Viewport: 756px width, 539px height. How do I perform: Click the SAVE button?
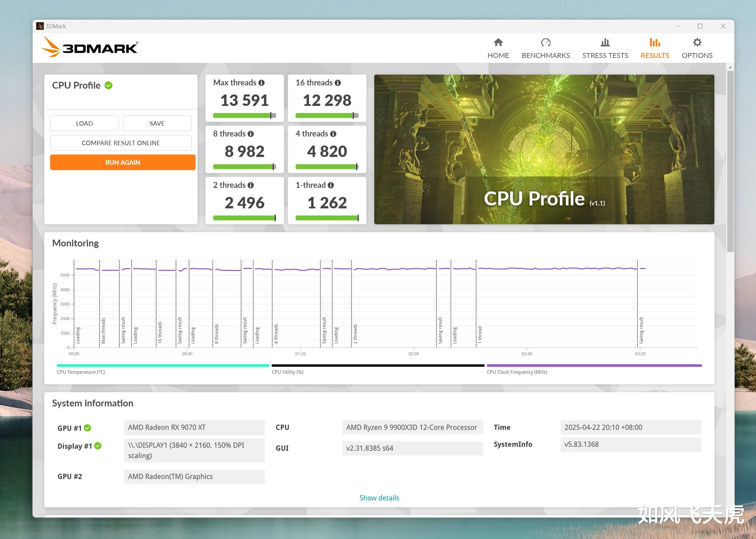(157, 124)
